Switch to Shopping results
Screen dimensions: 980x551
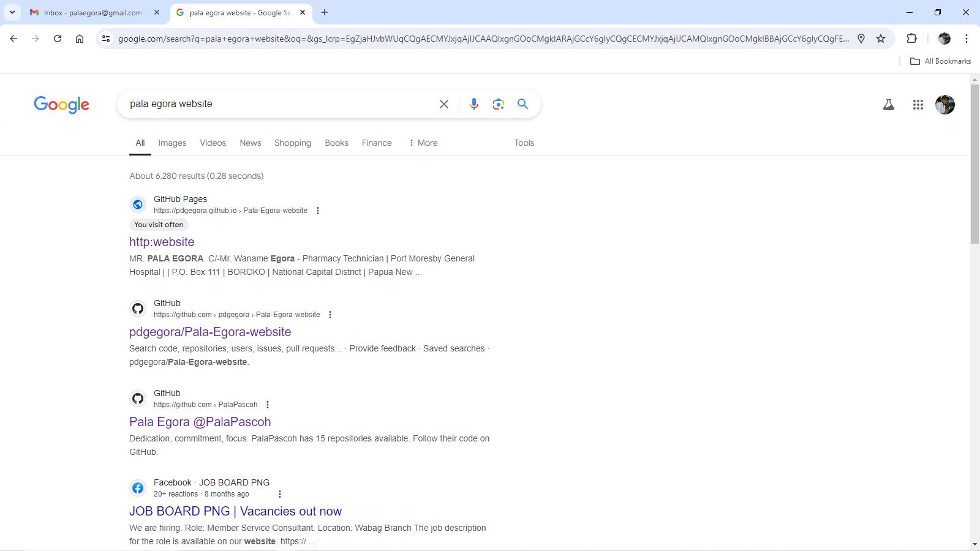[x=293, y=143]
